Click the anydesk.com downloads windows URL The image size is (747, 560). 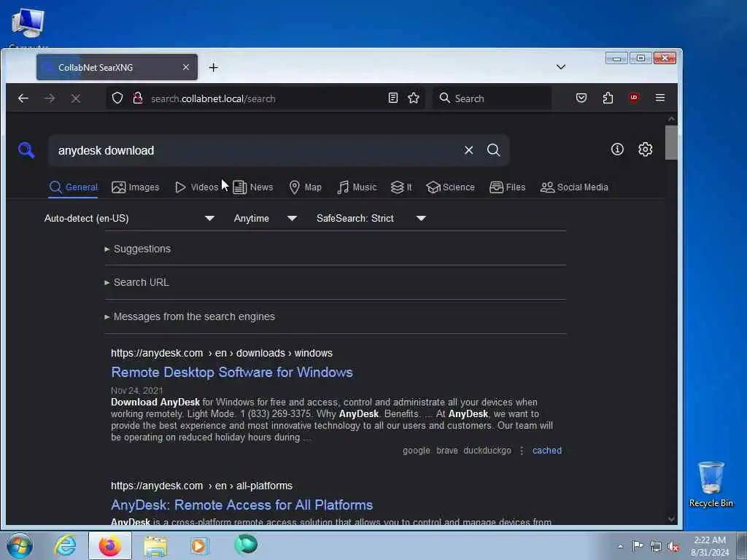(x=222, y=354)
